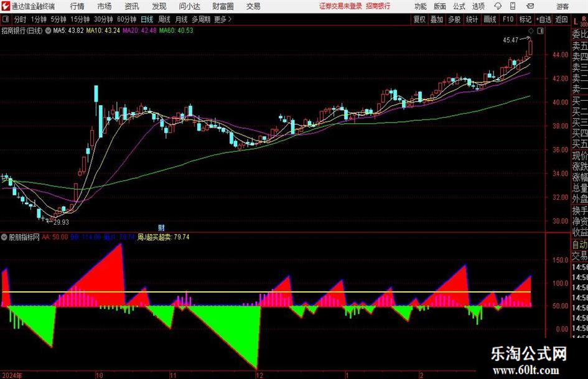Select the 月线 monthly tab
The image size is (588, 379).
click(182, 19)
